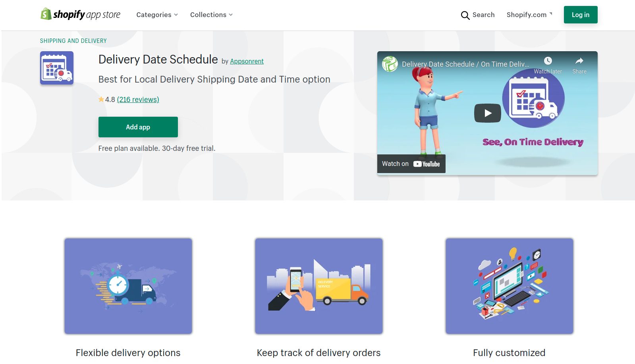Viewport: 635px width, 364px height.
Task: Play the Delivery Date Schedule video
Action: 488,113
